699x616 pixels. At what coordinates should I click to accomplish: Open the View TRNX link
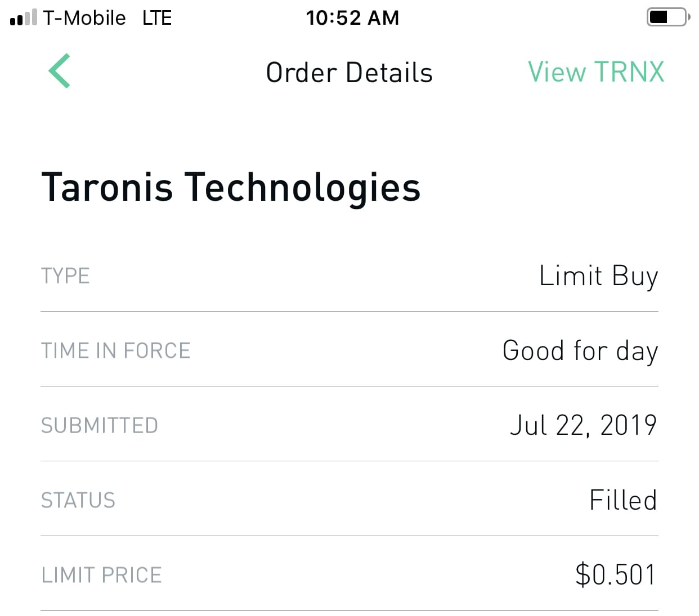pos(595,72)
